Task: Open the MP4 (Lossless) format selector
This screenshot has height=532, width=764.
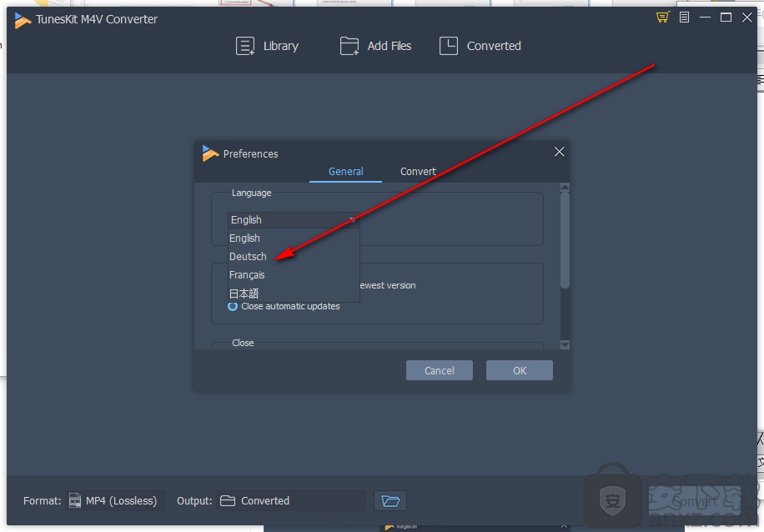Action: click(x=115, y=501)
